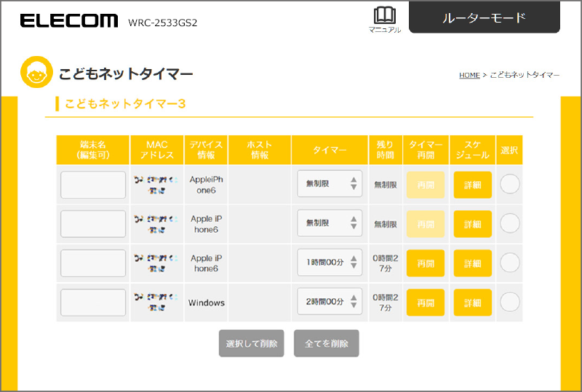582x392 pixels.
Task: Click disabled 再開 in second 無制限 row
Action: pyautogui.click(x=426, y=224)
